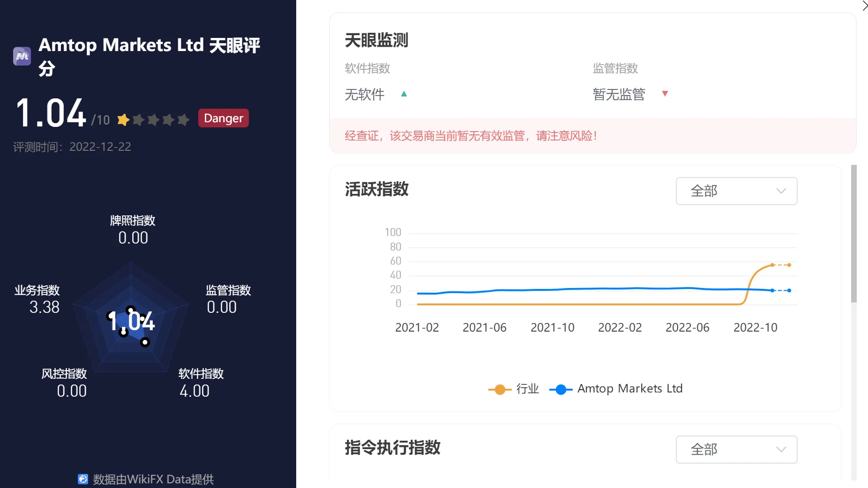The image size is (868, 488).
Task: Click the blue Amtop line endpoint marker
Action: tap(789, 290)
